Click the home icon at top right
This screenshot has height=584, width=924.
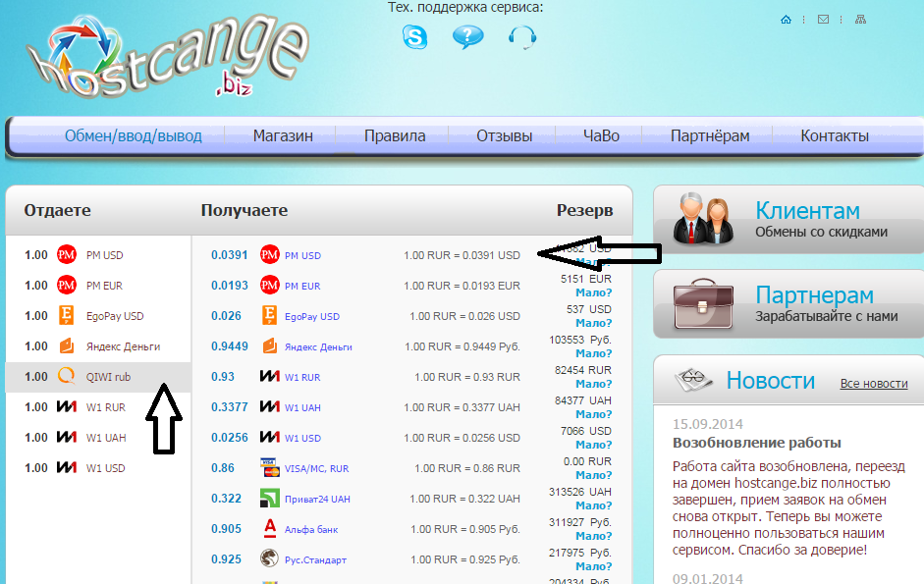click(x=786, y=20)
